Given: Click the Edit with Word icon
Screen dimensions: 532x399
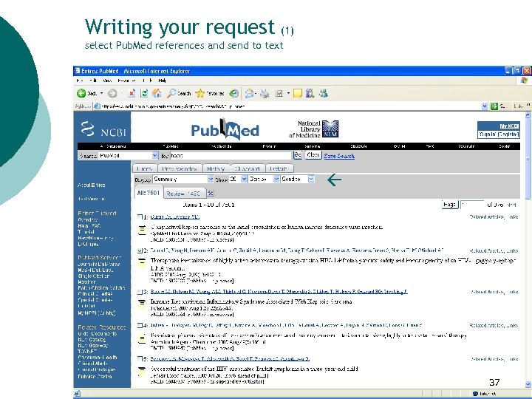Looking at the screenshot, I should 279,93.
